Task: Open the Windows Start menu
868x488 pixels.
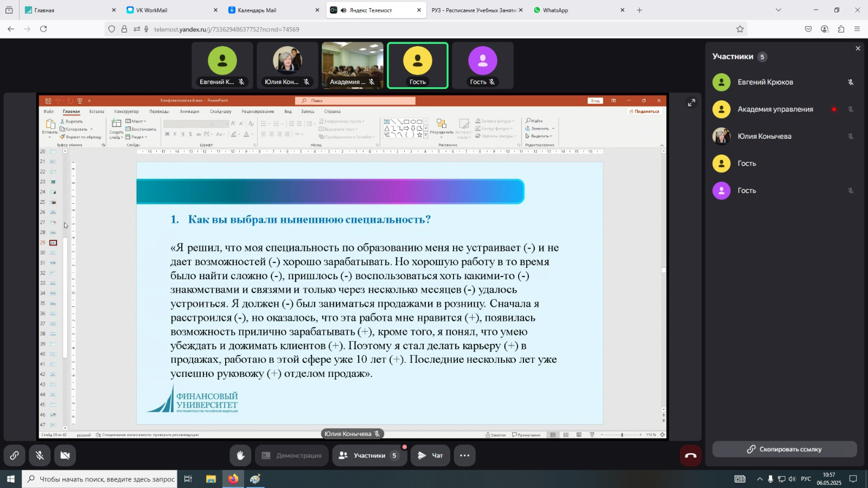Action: pos(10,479)
